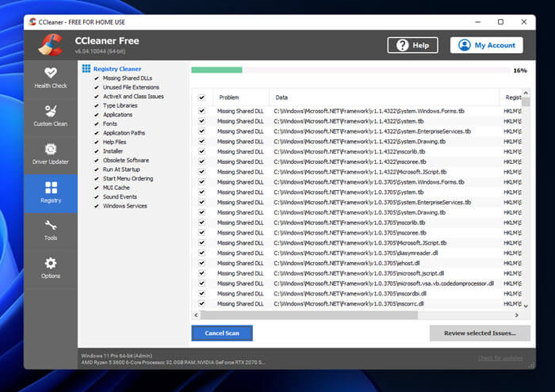Toggle Application Paths option
The height and width of the screenshot is (392, 555).
120,133
